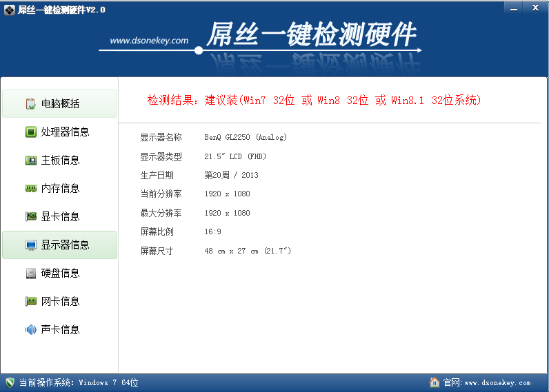This screenshot has width=549, height=392.
Task: Click the red 检测结果 recommendation text
Action: point(315,101)
